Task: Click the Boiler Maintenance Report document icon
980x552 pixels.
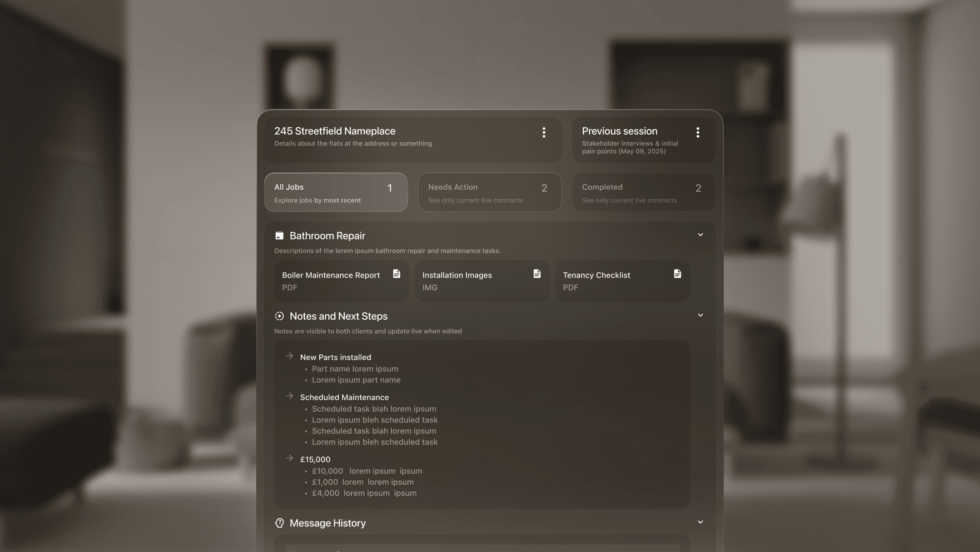Action: 396,274
